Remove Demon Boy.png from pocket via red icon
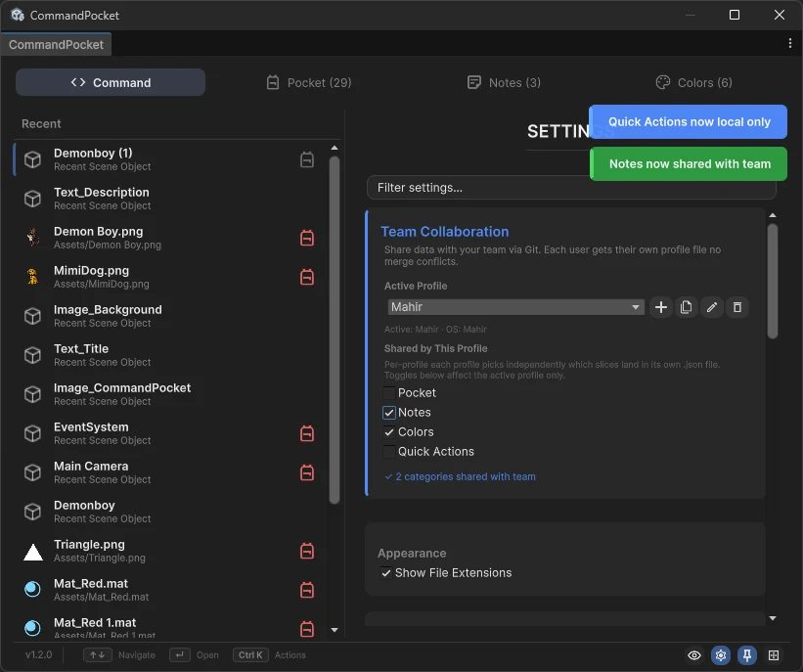Screen dimensions: 803x672 coord(307,238)
